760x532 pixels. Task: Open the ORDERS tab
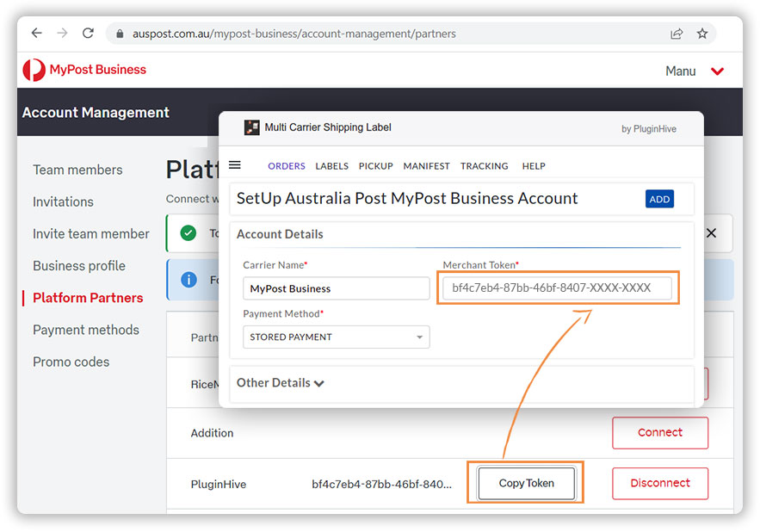(287, 166)
